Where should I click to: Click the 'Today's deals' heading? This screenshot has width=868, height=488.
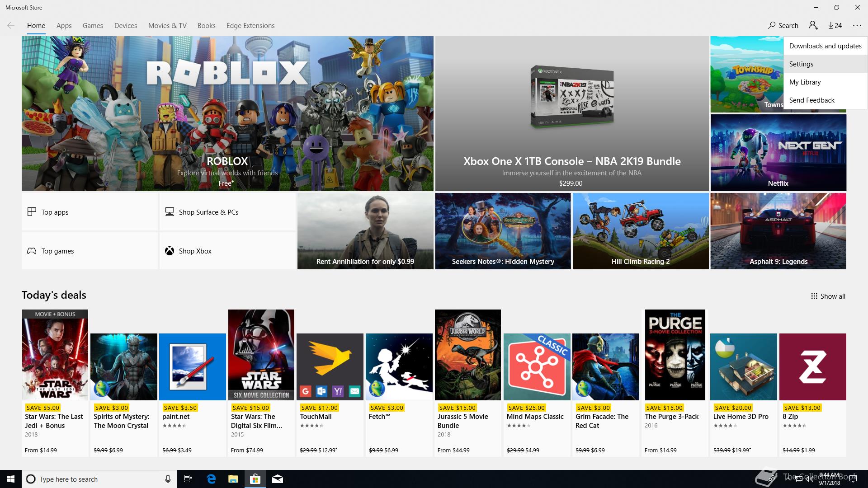coord(54,295)
